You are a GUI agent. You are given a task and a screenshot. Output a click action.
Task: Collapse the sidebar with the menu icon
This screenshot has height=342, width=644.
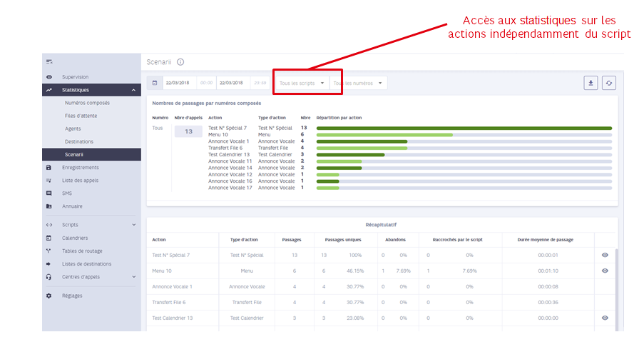click(x=49, y=61)
